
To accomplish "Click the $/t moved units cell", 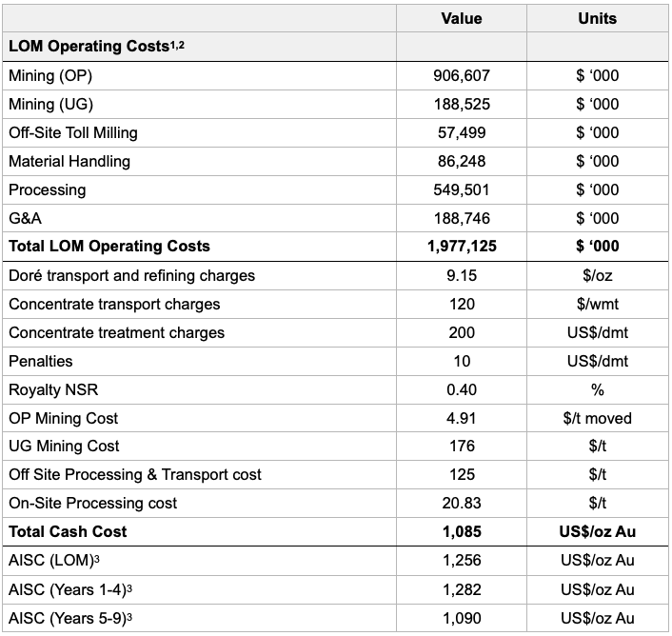I will (598, 418).
